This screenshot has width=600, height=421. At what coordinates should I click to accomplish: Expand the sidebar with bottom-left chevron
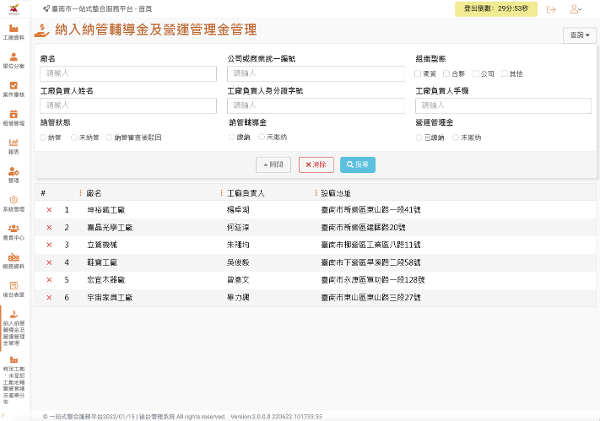click(x=3, y=415)
